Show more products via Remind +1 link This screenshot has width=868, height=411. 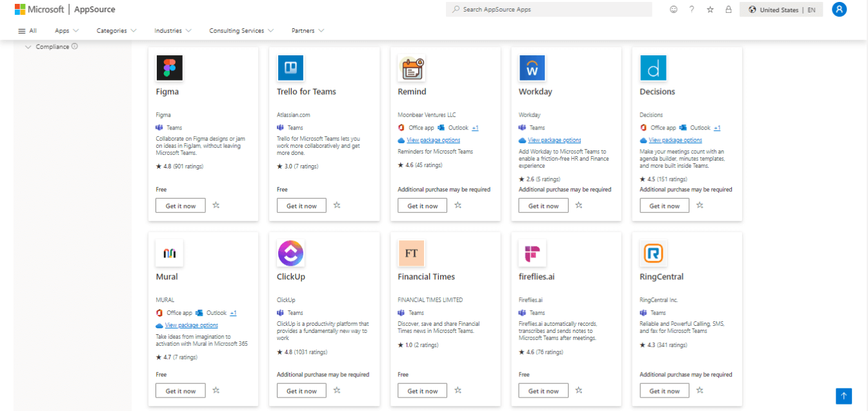pos(475,128)
